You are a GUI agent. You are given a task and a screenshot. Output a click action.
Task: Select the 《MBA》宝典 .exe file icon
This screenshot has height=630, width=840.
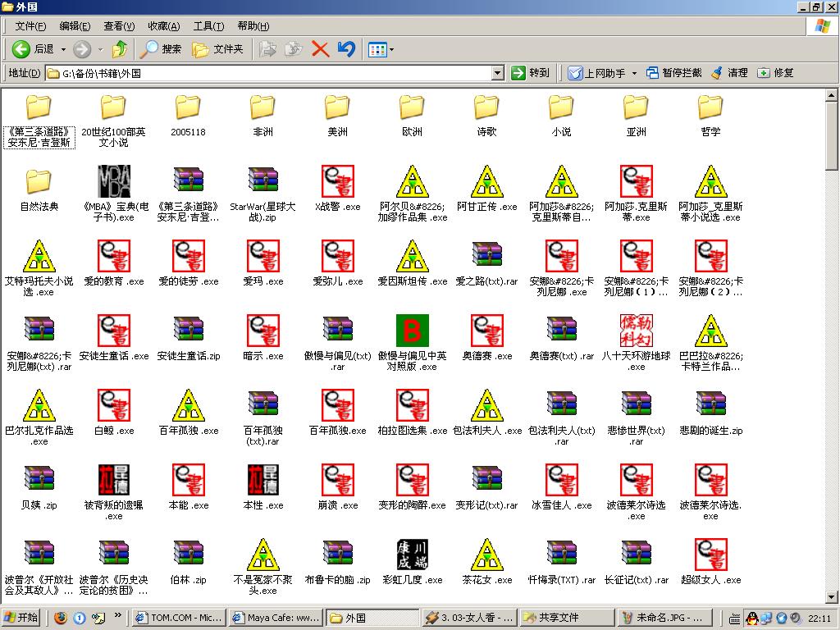(x=114, y=181)
